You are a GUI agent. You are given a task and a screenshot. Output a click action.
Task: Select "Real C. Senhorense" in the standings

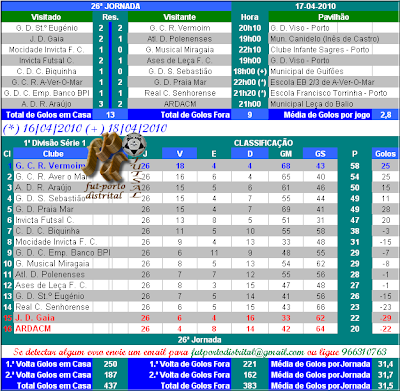coord(52,307)
